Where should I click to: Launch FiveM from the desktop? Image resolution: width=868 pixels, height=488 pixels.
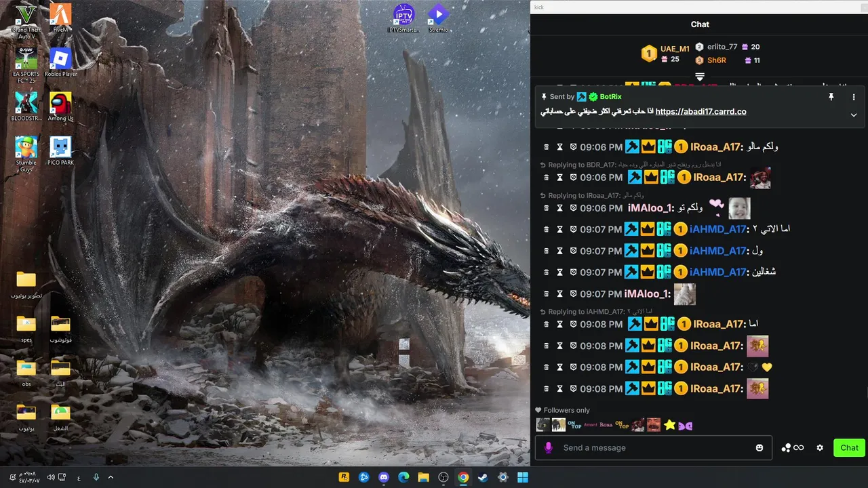coord(60,18)
